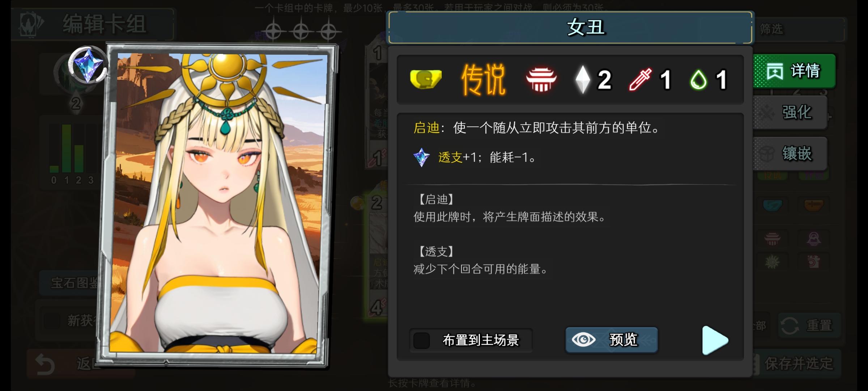Click the 重置 reset button

click(809, 325)
